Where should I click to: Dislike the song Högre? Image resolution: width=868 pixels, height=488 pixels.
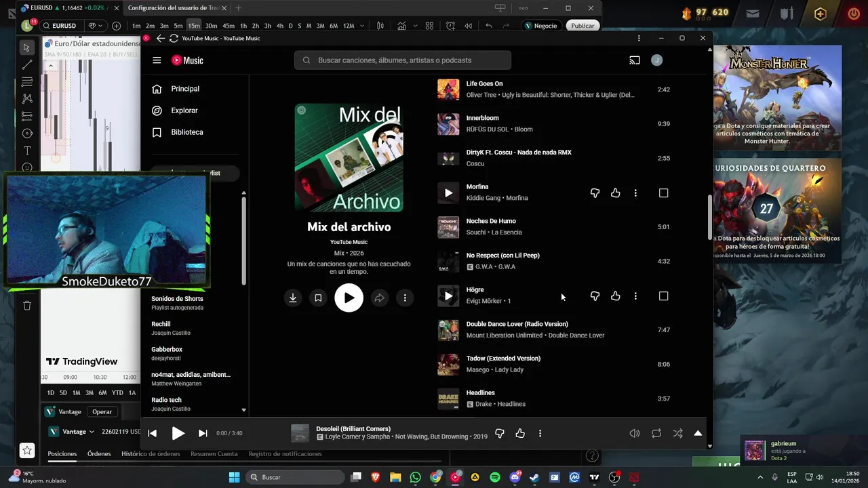pyautogui.click(x=595, y=296)
